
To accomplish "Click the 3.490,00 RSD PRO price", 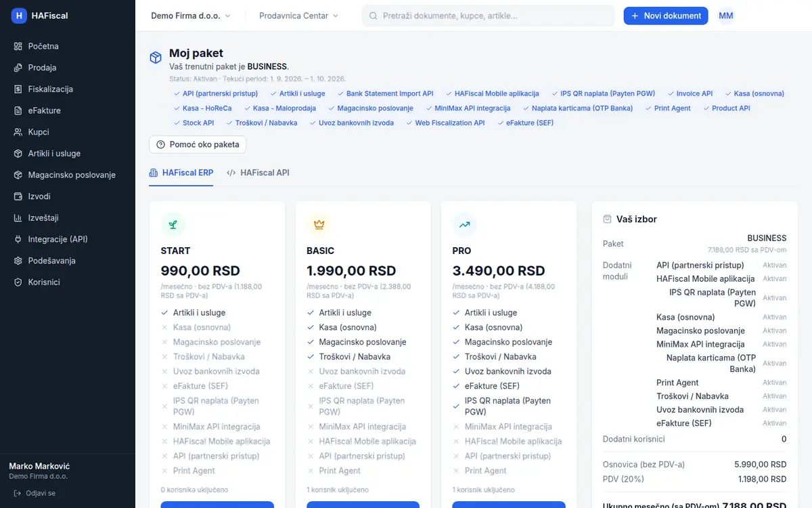I will [499, 271].
